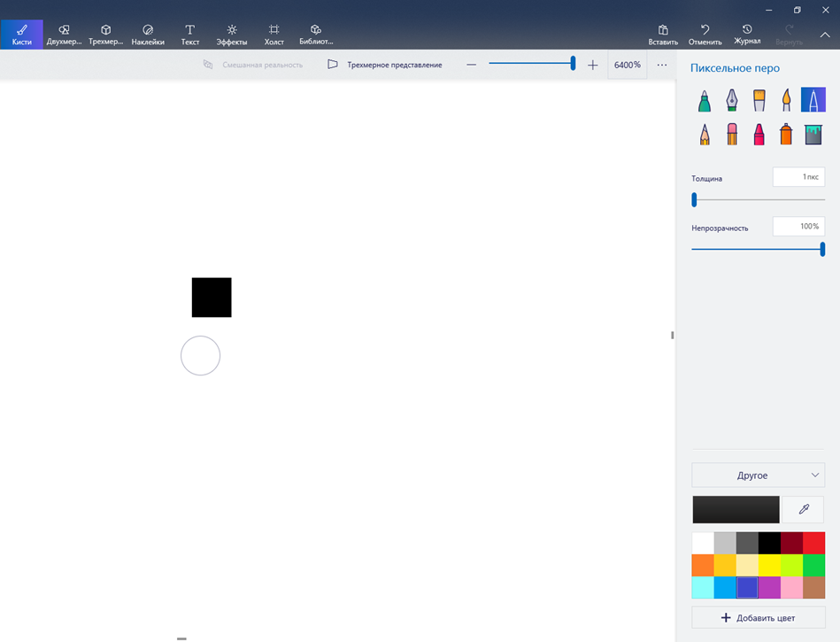The width and height of the screenshot is (840, 642).
Task: Pick the Watercolor brush
Action: (x=786, y=100)
